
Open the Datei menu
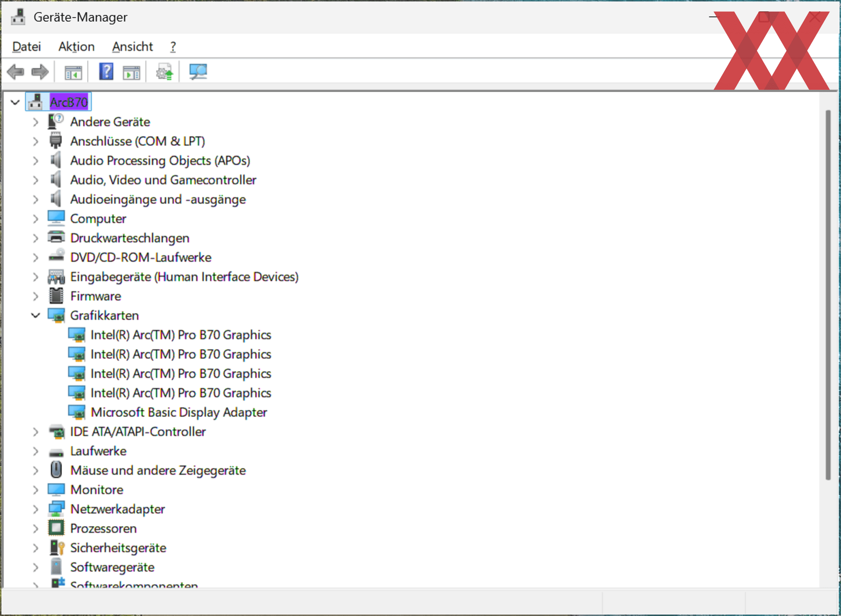[x=26, y=46]
